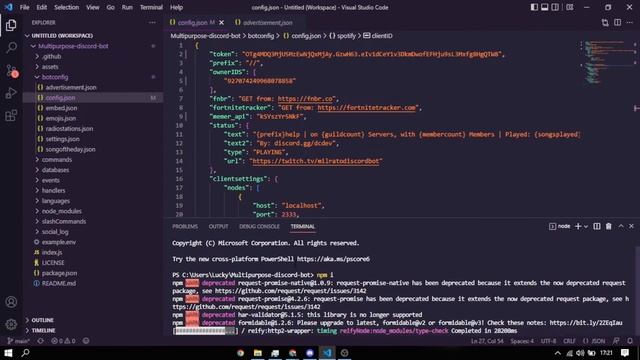Open the Extensions view
Image resolution: width=640 pixels, height=360 pixels.
[11, 116]
